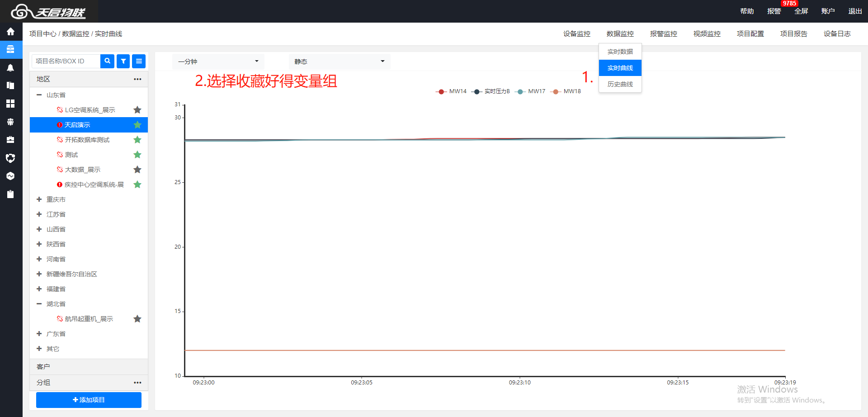868x417 pixels.
Task: Toggle MW17 series in chart legend
Action: 530,91
